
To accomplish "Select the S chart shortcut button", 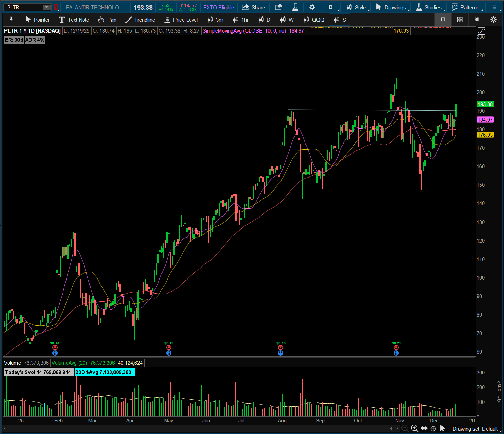I will pyautogui.click(x=340, y=20).
